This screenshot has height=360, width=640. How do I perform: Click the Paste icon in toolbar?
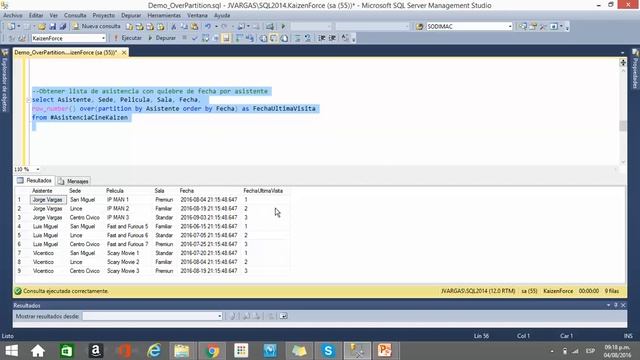point(195,27)
